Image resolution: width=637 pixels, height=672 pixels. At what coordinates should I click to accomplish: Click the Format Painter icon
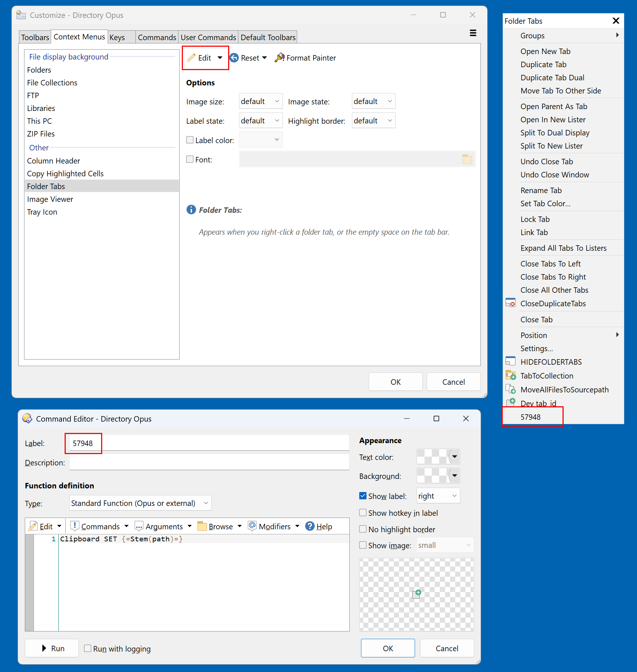tap(280, 58)
